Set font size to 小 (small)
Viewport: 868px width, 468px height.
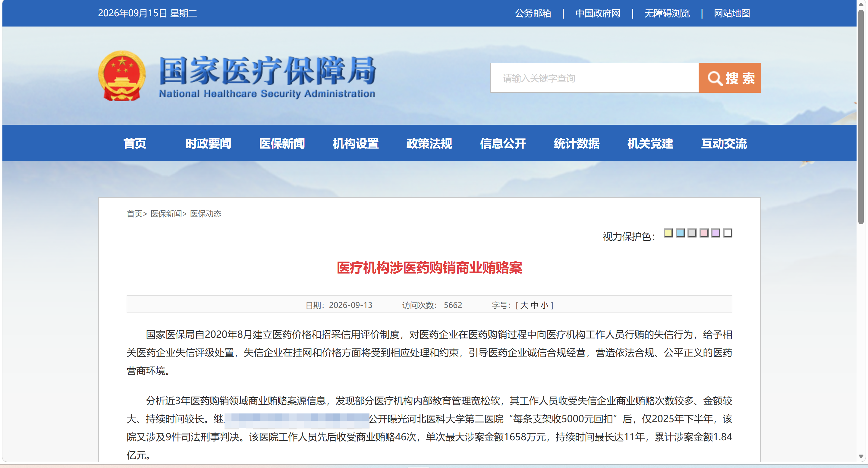(545, 305)
